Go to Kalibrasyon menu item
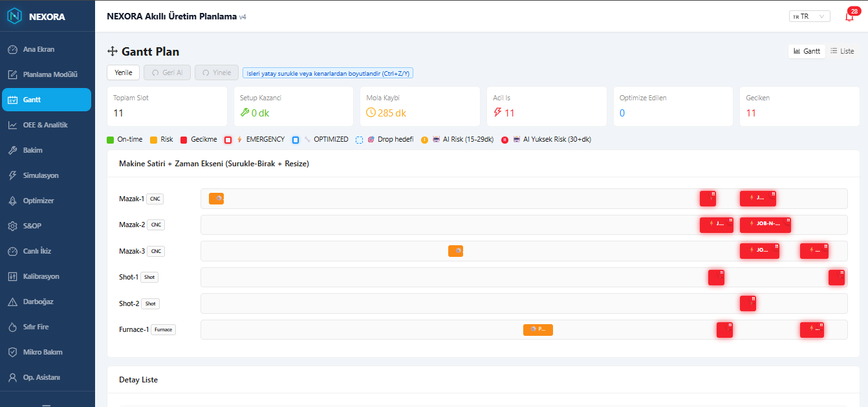 point(47,276)
